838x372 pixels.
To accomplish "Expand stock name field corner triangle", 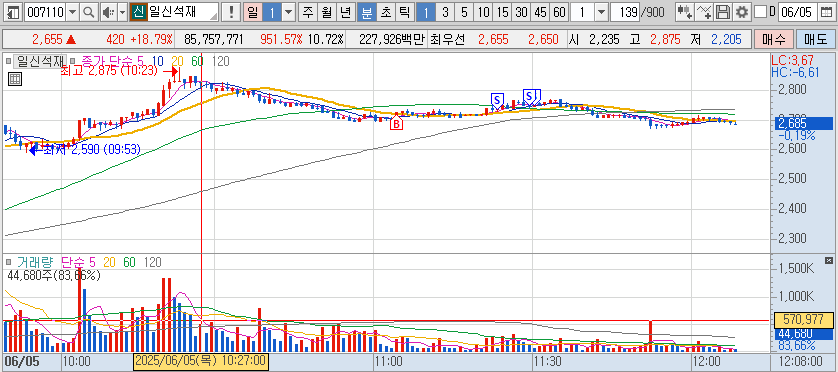I will click(215, 17).
